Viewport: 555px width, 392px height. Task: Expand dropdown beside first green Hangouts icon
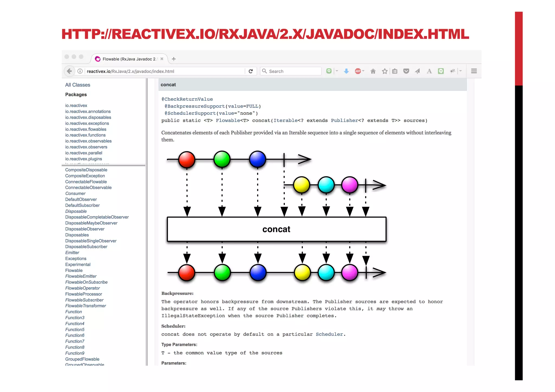337,71
